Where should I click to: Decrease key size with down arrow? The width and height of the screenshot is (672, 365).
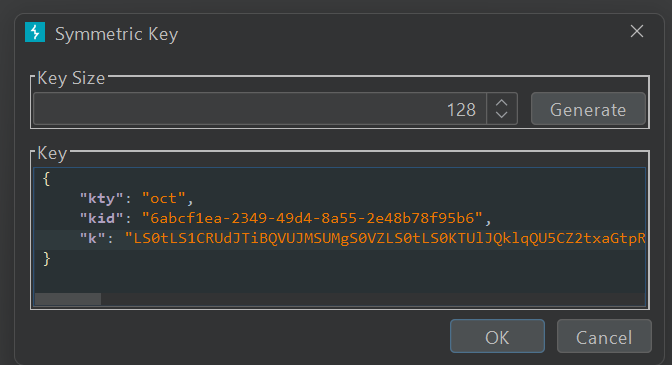pos(501,114)
